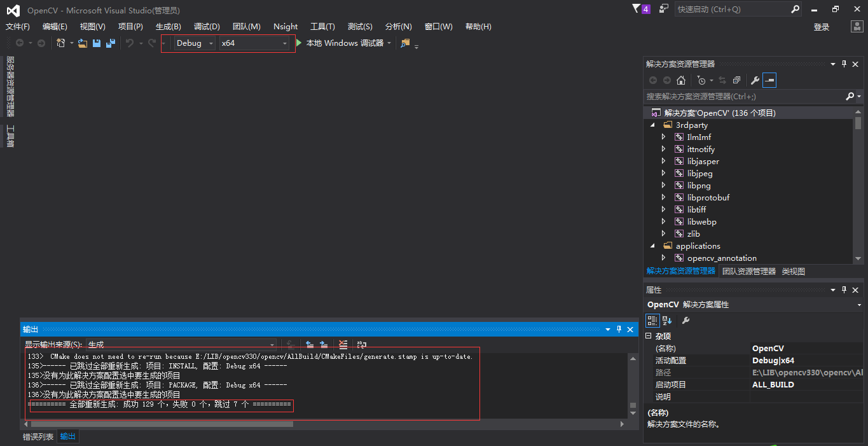The height and width of the screenshot is (446, 868).
Task: Click the Navigate Forward toolbar arrow
Action: click(x=41, y=43)
